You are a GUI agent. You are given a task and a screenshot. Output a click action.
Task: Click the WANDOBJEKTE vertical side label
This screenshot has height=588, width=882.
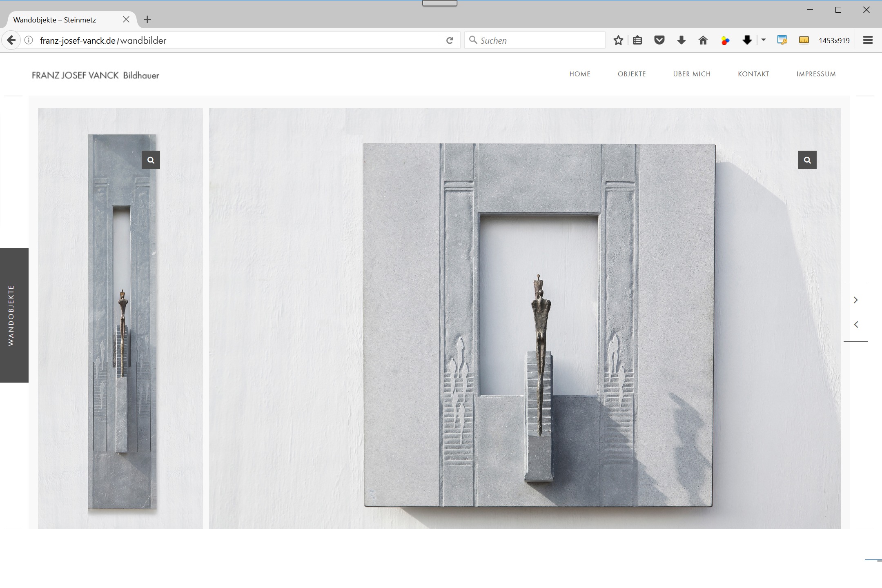(x=14, y=315)
